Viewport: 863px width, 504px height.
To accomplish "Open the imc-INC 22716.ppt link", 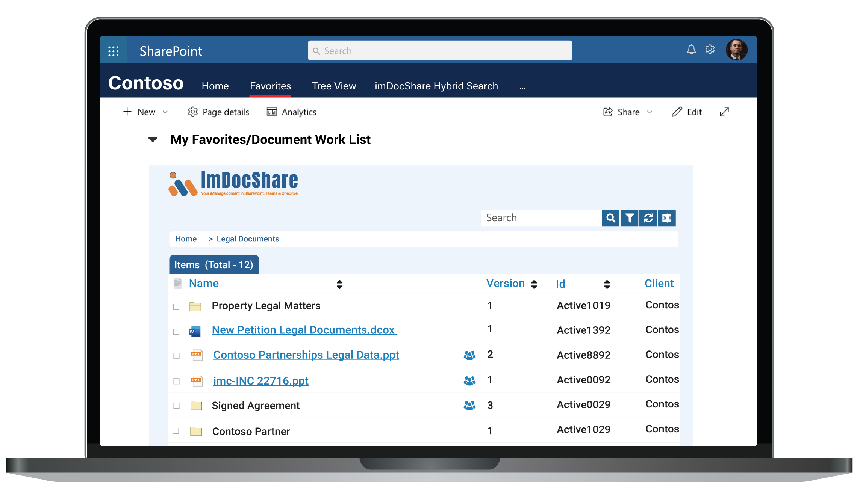I will coord(261,380).
